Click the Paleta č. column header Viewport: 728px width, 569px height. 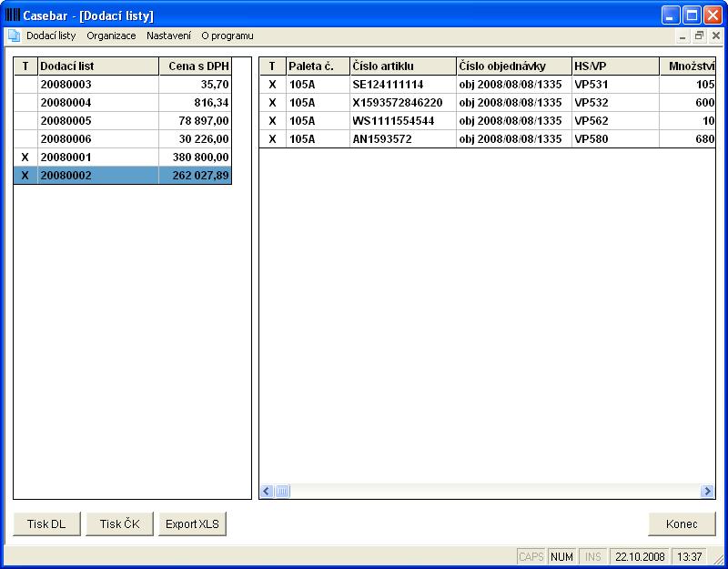pyautogui.click(x=318, y=66)
